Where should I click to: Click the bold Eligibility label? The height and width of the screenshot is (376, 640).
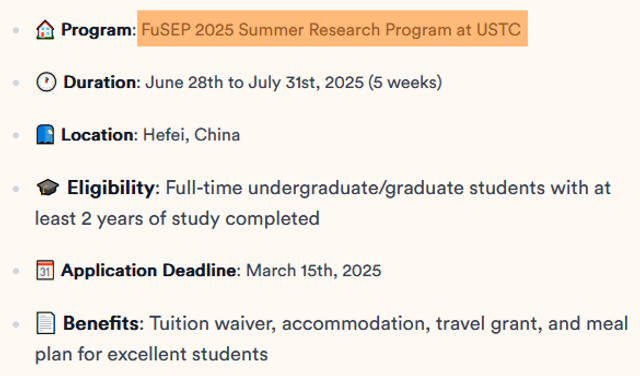pos(111,188)
